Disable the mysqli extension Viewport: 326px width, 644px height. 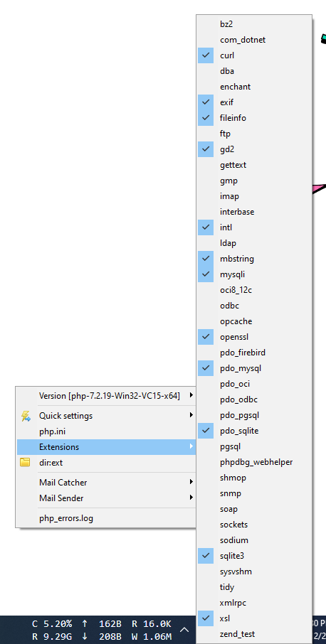click(x=254, y=274)
